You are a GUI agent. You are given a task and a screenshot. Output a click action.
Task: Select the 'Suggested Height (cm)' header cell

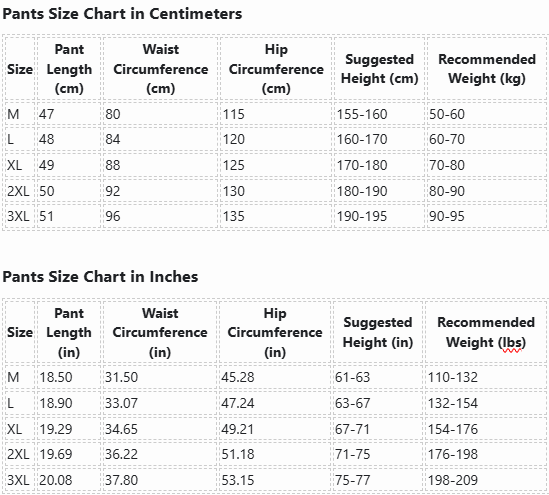[379, 69]
